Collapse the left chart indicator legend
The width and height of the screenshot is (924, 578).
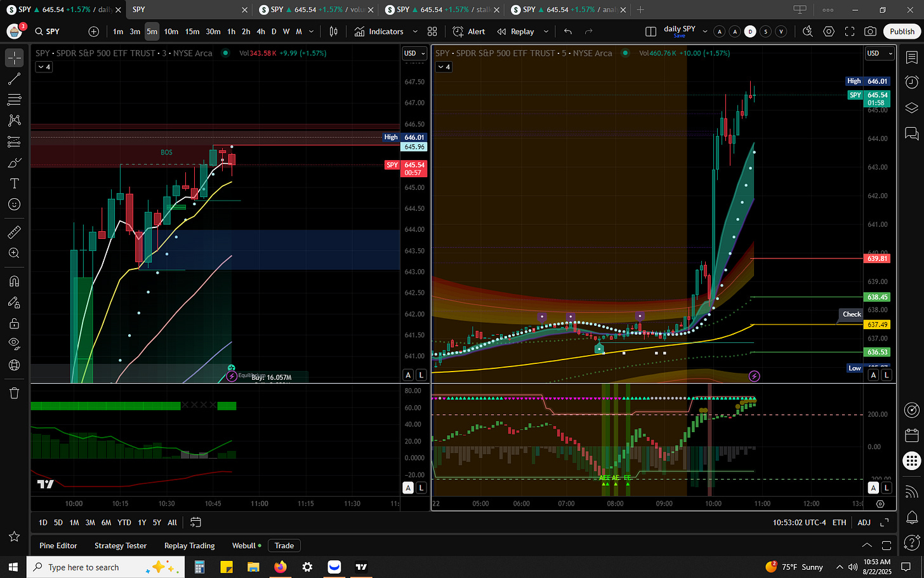point(44,67)
